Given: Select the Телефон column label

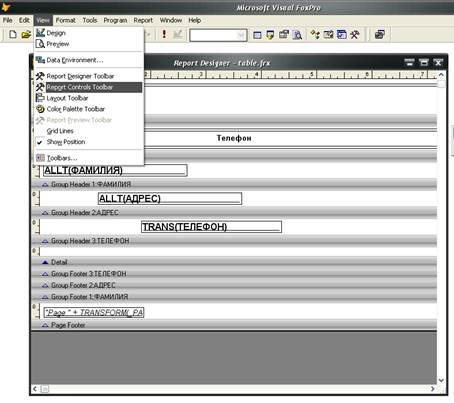Looking at the screenshot, I should click(234, 138).
